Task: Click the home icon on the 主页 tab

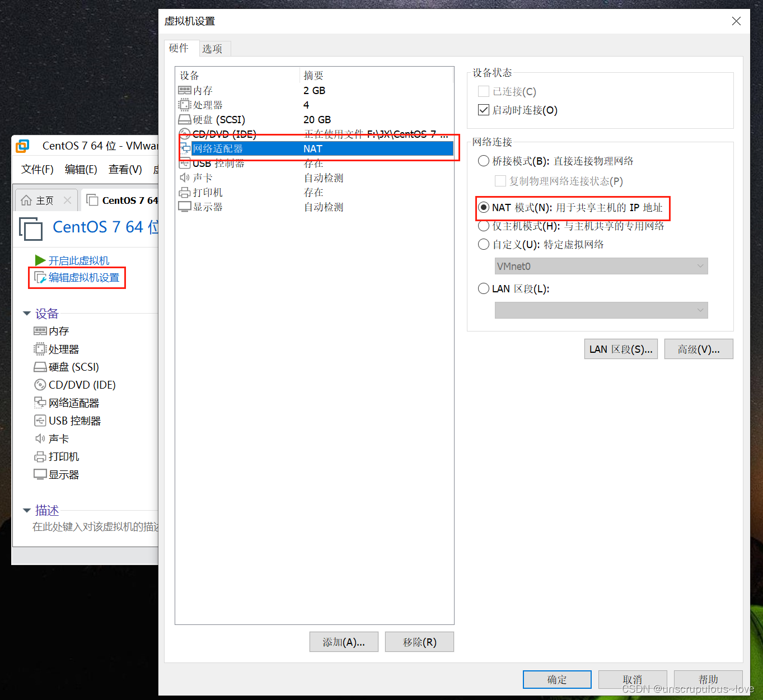Action: (26, 200)
